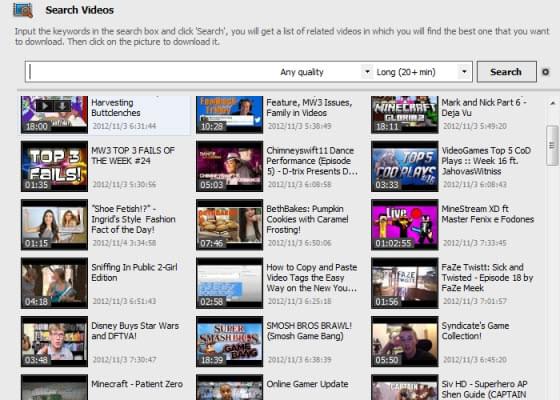Click the settings gear next to Search
Image resolution: width=560 pixels, height=400 pixels.
pos(545,72)
